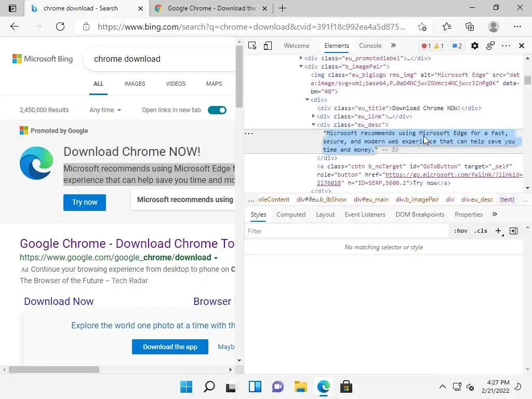This screenshot has width=532, height=399.
Task: Click the browser Back arrow
Action: coord(15,26)
